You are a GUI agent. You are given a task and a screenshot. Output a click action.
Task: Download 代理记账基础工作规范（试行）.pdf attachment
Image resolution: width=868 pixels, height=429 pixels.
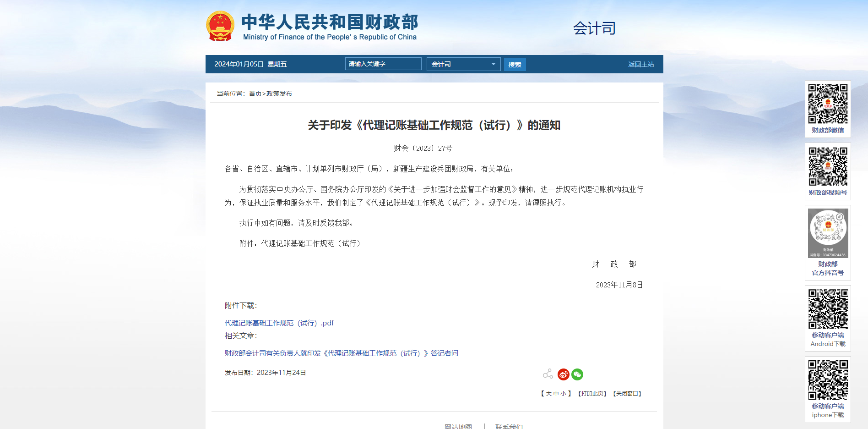tap(279, 323)
